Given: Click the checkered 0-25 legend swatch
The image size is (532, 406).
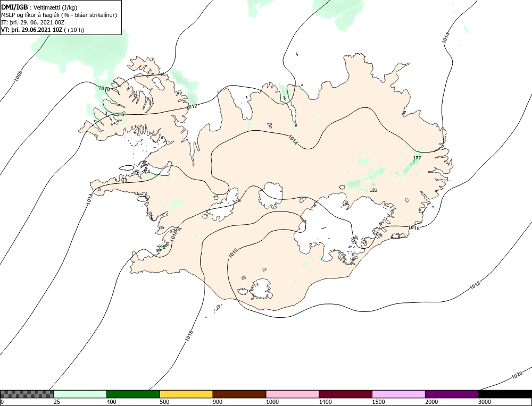Looking at the screenshot, I should click(27, 394).
